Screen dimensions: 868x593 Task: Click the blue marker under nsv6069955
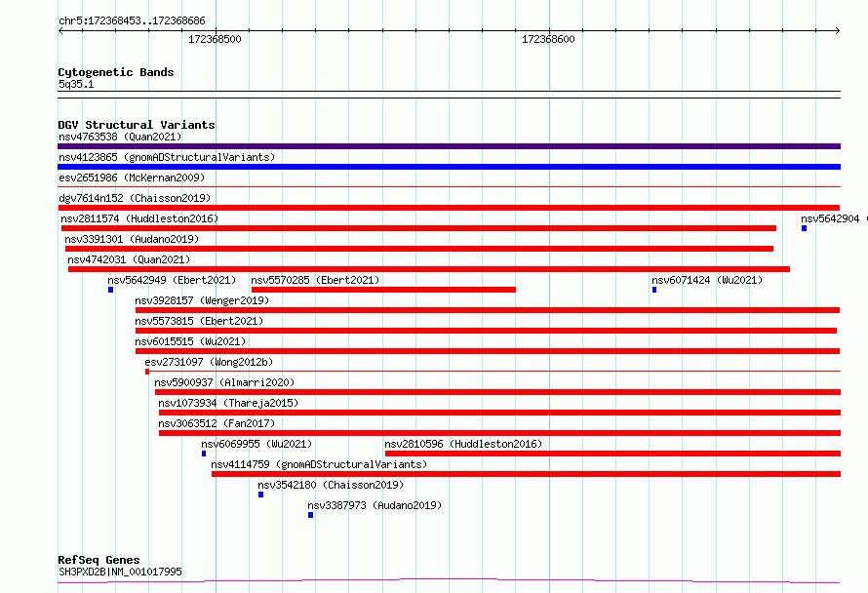204,454
